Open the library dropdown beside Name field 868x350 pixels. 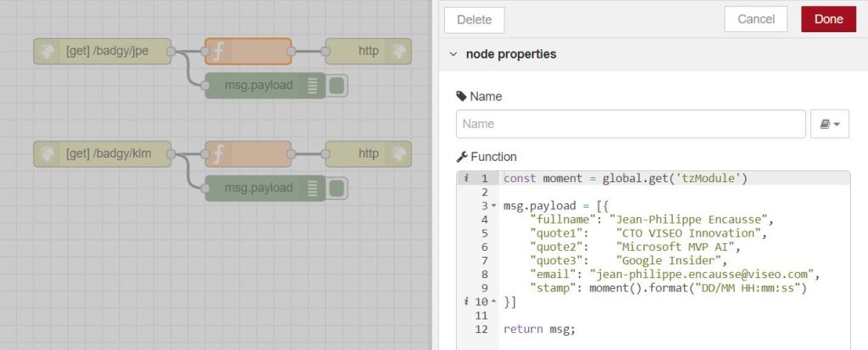click(830, 124)
